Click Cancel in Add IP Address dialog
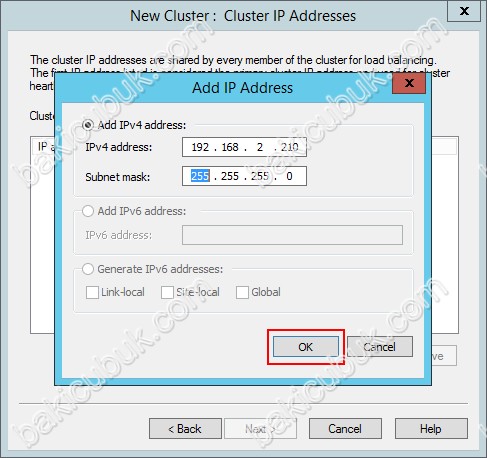Screen dimensions: 487x458 tap(380, 347)
